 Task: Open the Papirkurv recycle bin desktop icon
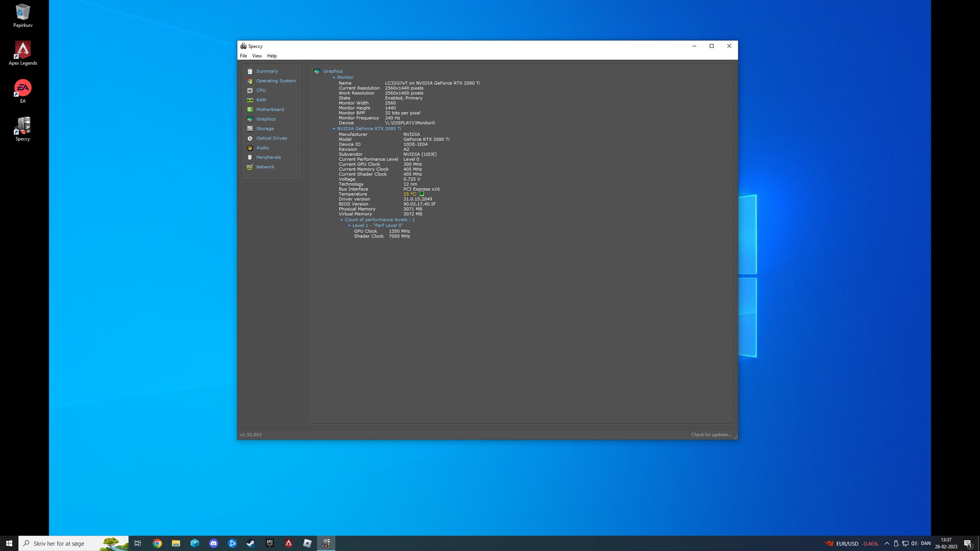(x=23, y=16)
